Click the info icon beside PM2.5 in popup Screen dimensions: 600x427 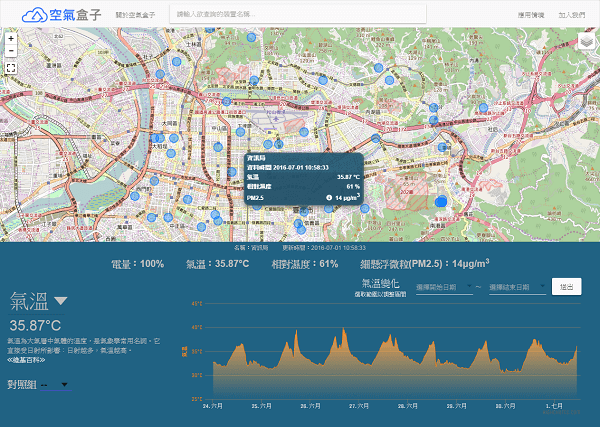tap(329, 198)
